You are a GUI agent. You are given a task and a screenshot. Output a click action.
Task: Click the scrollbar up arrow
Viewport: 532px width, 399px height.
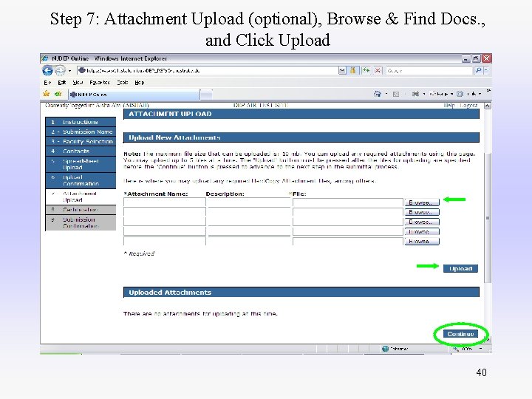(488, 106)
